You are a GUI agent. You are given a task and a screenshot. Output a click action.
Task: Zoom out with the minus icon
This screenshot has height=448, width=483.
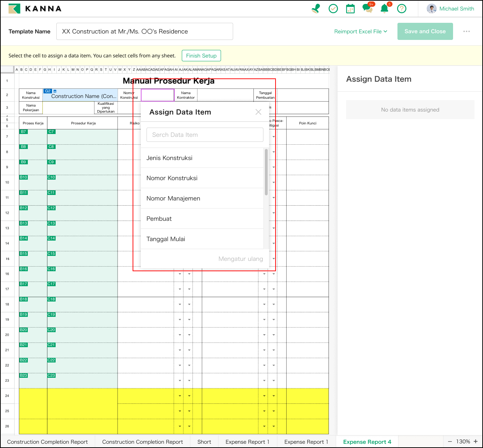point(450,442)
